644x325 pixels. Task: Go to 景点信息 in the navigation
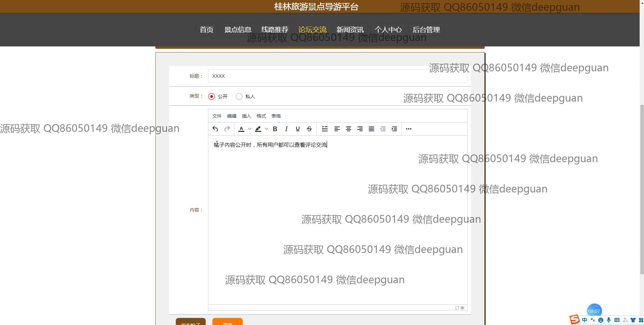[238, 30]
